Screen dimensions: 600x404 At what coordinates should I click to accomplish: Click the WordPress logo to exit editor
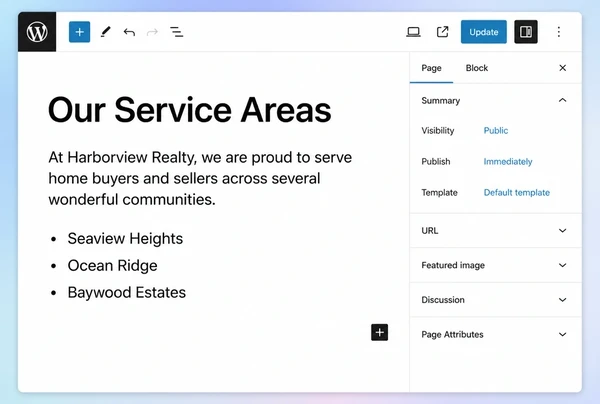[x=37, y=32]
